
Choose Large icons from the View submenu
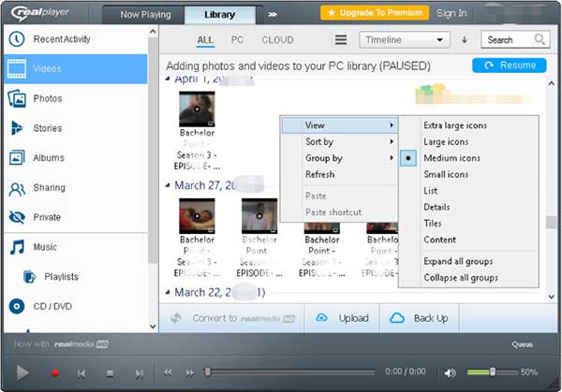[x=444, y=142]
